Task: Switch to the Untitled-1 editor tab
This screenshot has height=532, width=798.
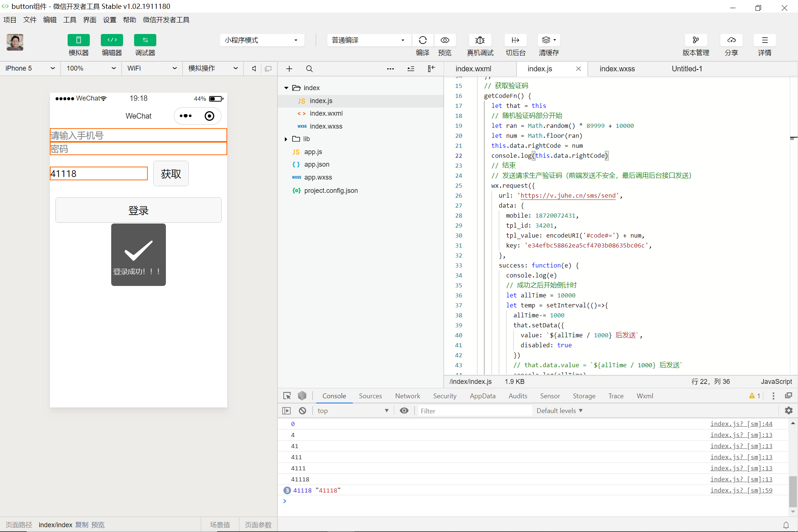Action: coord(687,69)
